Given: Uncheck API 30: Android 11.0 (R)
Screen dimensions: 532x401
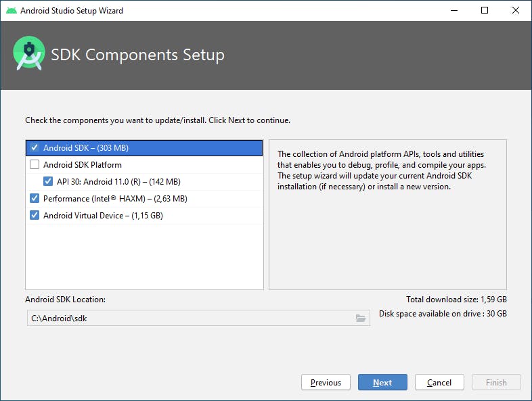Looking at the screenshot, I should 48,181.
